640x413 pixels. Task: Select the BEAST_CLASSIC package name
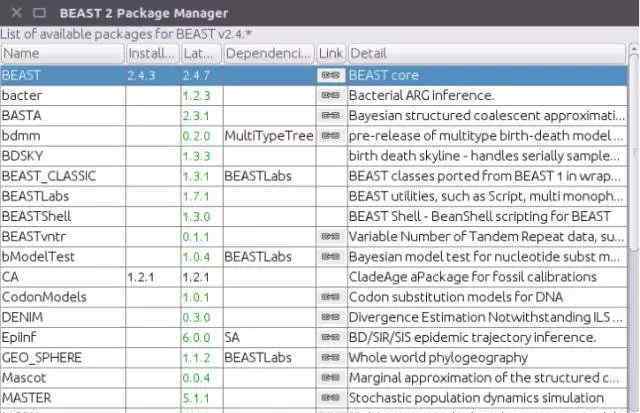(x=49, y=176)
